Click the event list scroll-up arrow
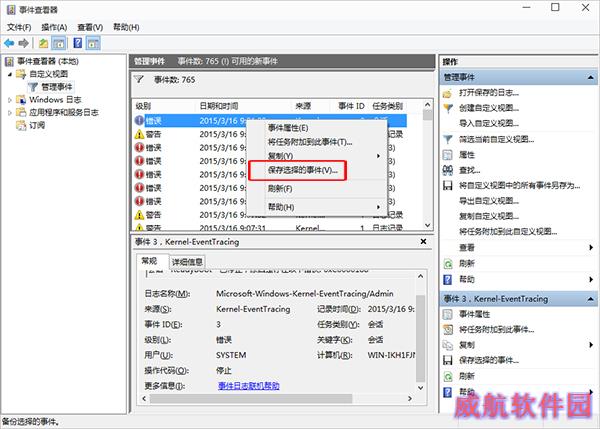Screen dimensions: 600x429 tap(428, 104)
